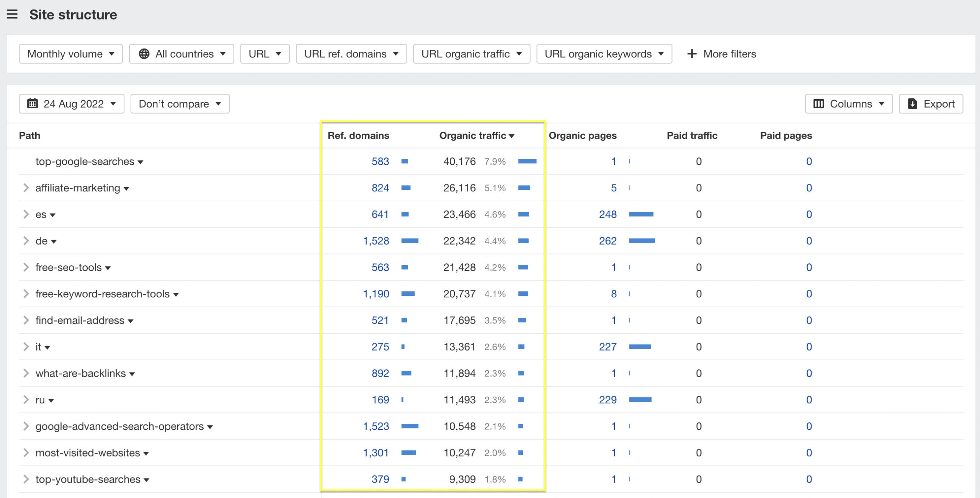This screenshot has height=498, width=980.
Task: Open the hamburger navigation menu
Action: [x=13, y=14]
